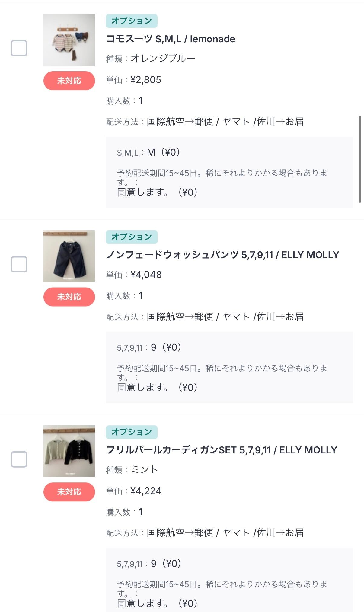Check the フリルパールカーディガンSET order checkbox

pyautogui.click(x=19, y=459)
